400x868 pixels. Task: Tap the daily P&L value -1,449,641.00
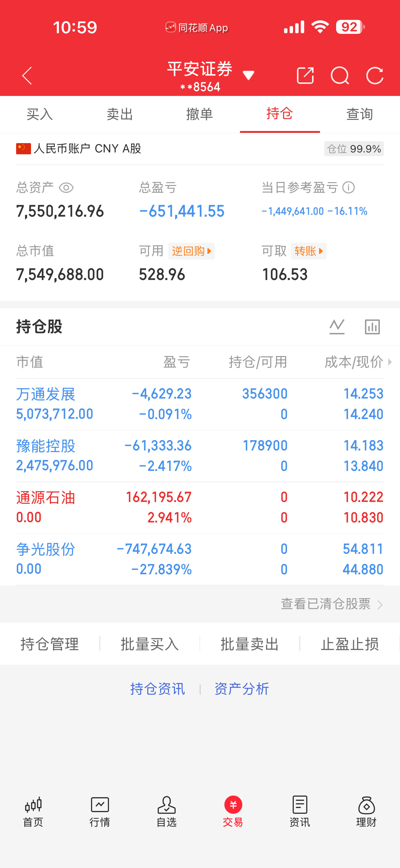[293, 211]
